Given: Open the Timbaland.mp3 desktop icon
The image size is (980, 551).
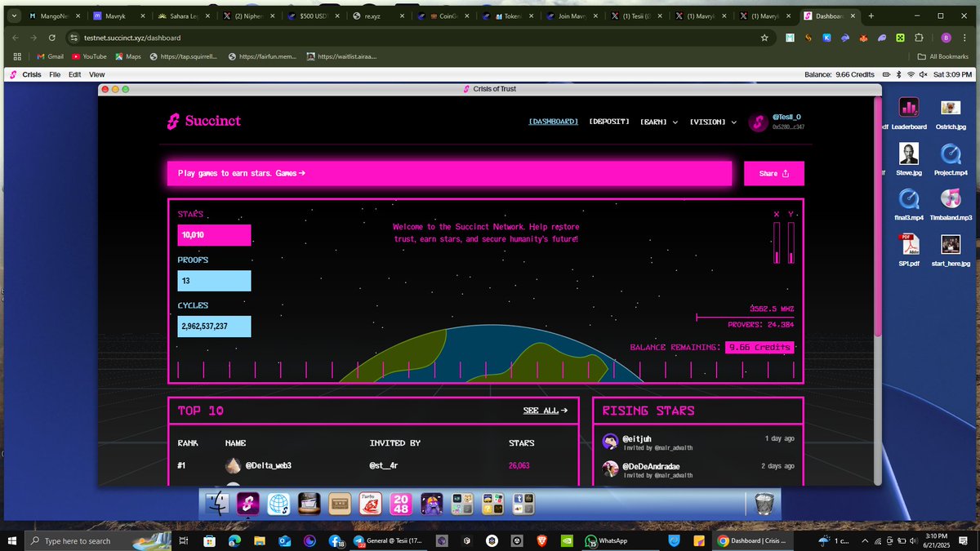Looking at the screenshot, I should coord(950,205).
